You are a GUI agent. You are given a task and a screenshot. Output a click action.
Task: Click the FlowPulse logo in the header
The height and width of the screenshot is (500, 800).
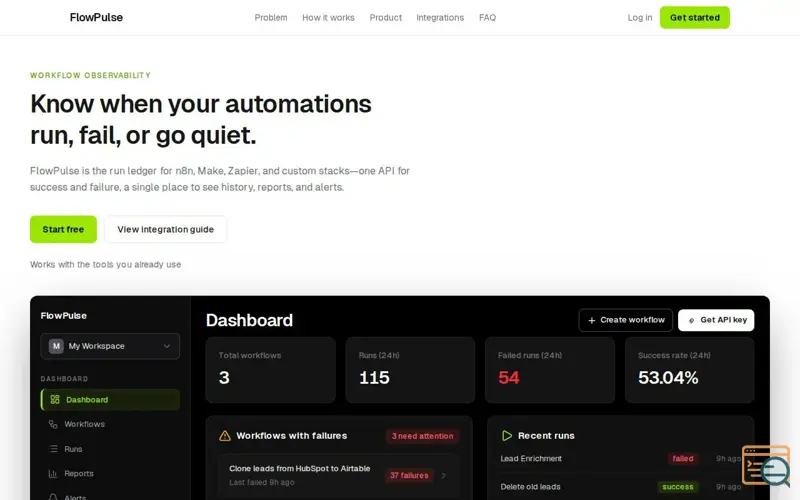point(96,17)
